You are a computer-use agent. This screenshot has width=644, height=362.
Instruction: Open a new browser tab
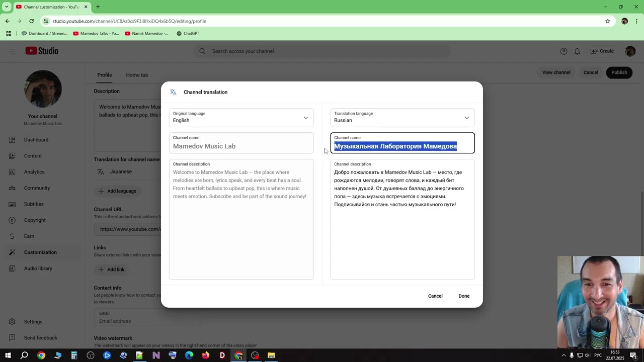click(98, 7)
